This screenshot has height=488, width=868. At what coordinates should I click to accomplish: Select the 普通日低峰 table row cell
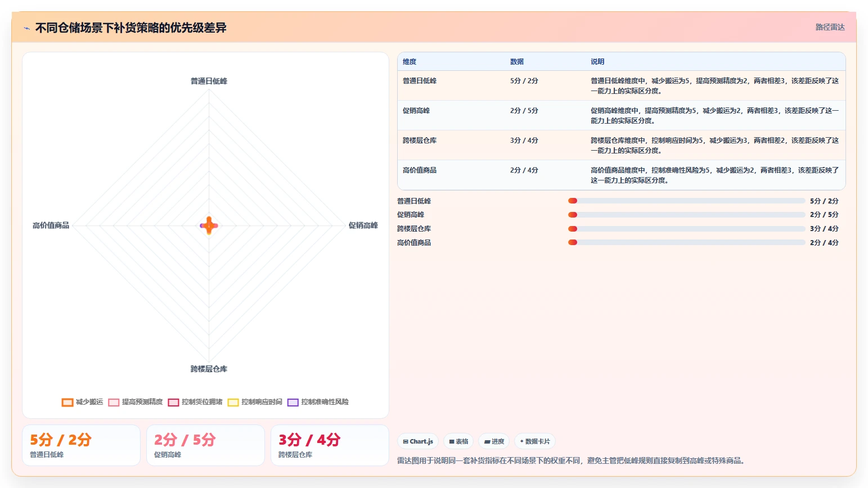pos(420,81)
